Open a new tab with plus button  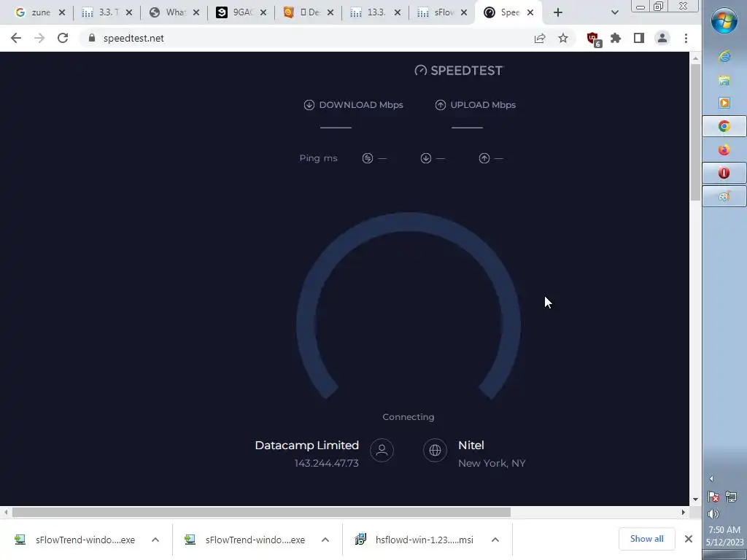(558, 12)
